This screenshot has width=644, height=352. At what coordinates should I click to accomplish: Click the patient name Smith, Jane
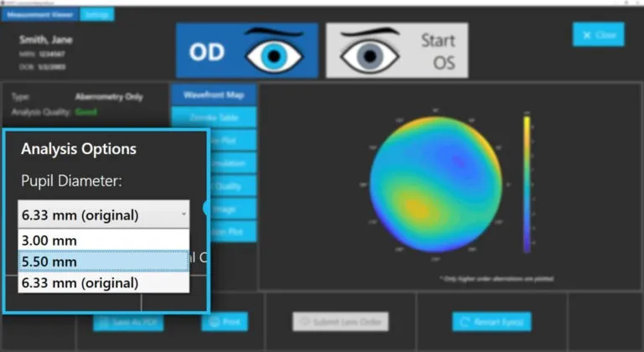[x=44, y=39]
